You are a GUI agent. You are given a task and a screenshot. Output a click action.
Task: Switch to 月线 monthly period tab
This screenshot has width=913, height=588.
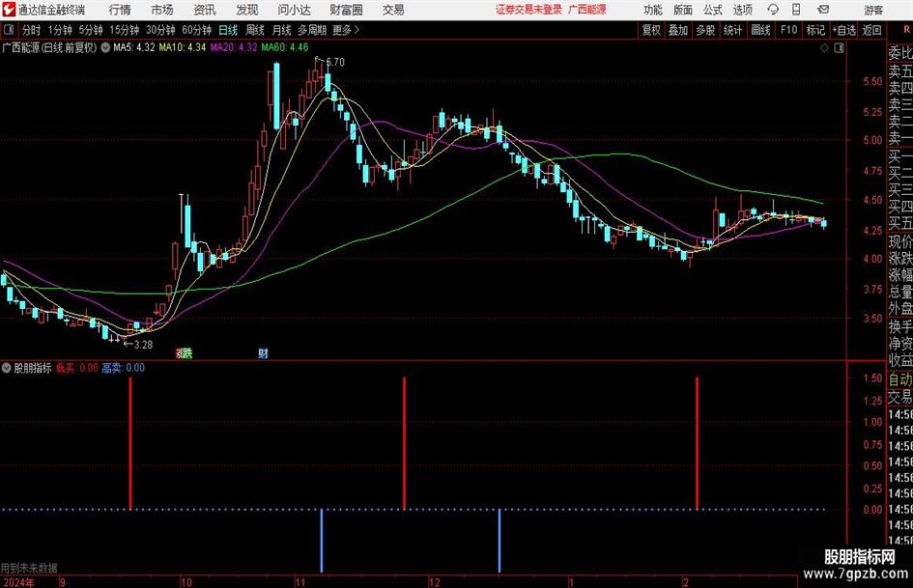click(x=282, y=30)
